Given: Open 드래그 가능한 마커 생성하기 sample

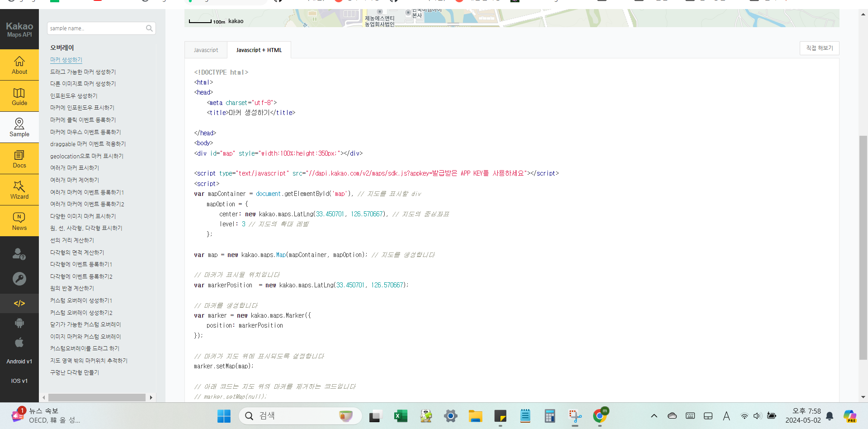Looking at the screenshot, I should pos(83,72).
